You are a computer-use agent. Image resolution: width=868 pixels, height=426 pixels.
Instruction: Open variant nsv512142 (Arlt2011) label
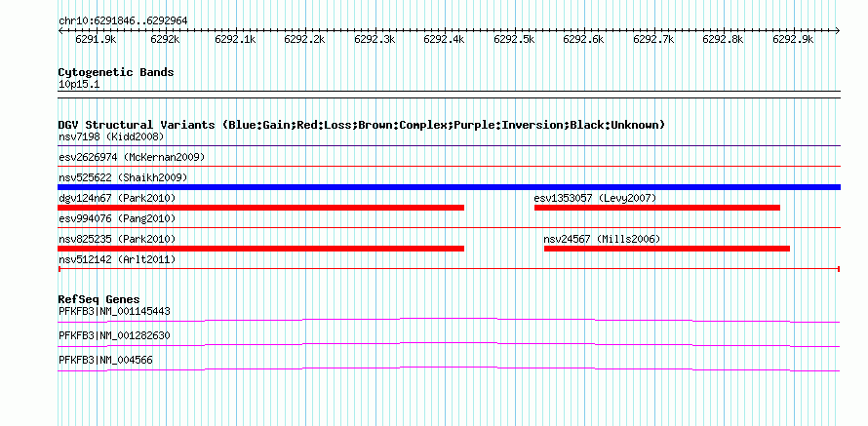pos(117,259)
